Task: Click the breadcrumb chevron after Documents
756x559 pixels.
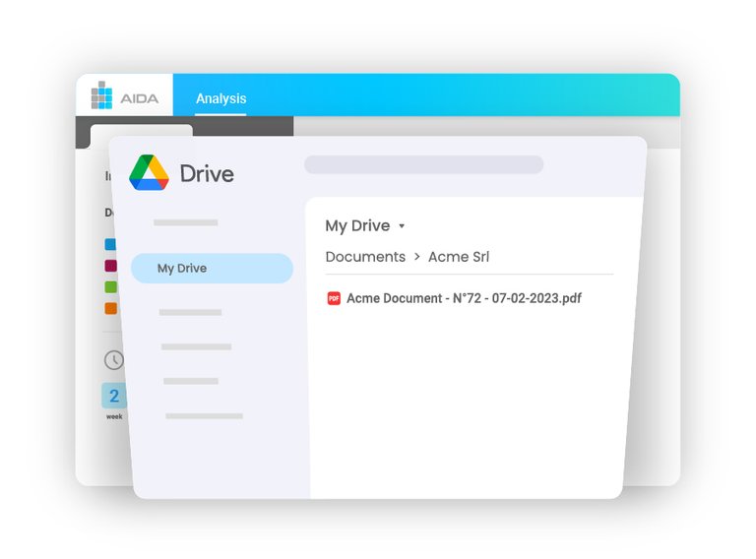Action: click(x=416, y=257)
